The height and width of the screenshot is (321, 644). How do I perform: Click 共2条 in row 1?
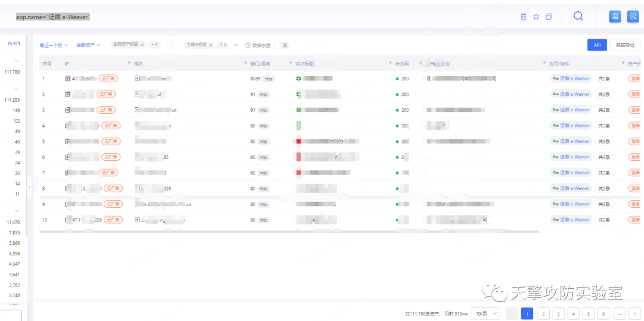[x=603, y=78]
